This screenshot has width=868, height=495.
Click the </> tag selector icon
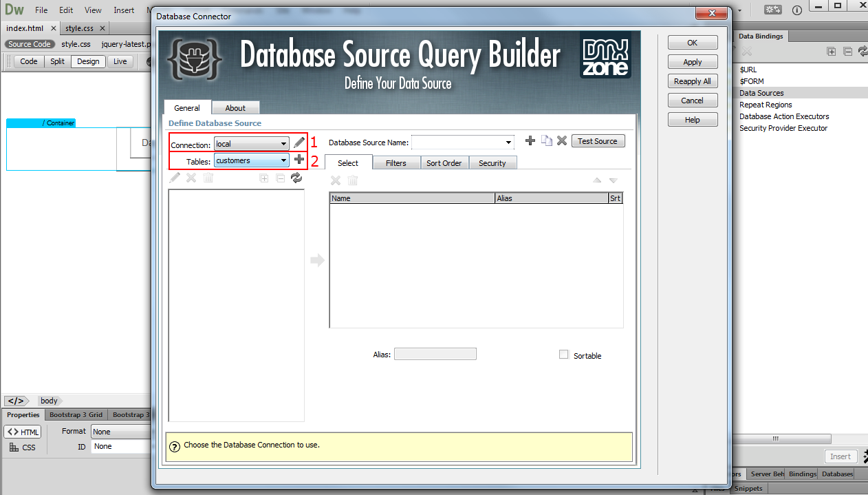(x=16, y=401)
